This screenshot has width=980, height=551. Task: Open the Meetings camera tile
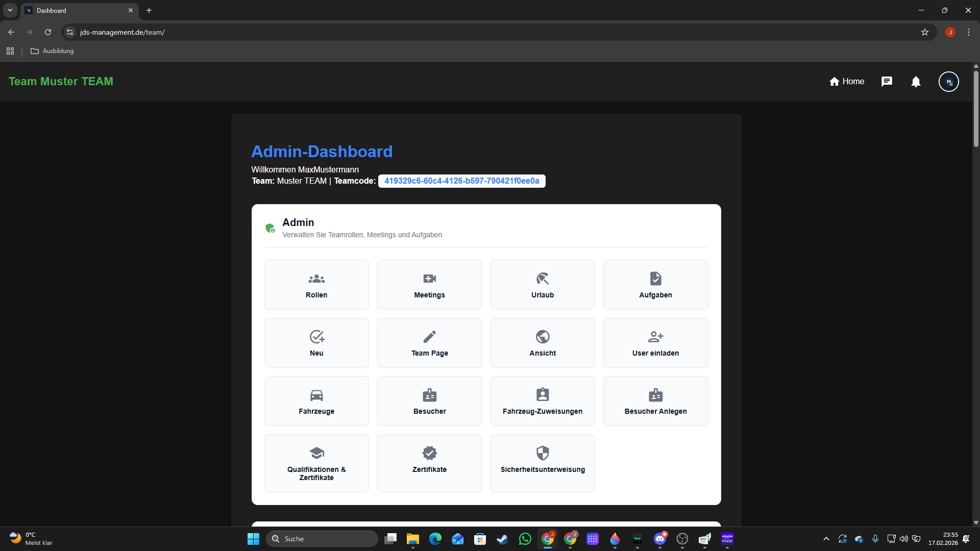pyautogui.click(x=429, y=285)
